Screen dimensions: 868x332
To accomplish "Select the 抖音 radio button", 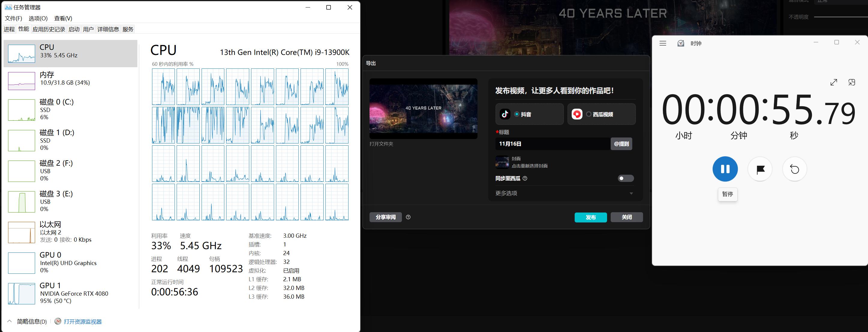I will pos(516,114).
